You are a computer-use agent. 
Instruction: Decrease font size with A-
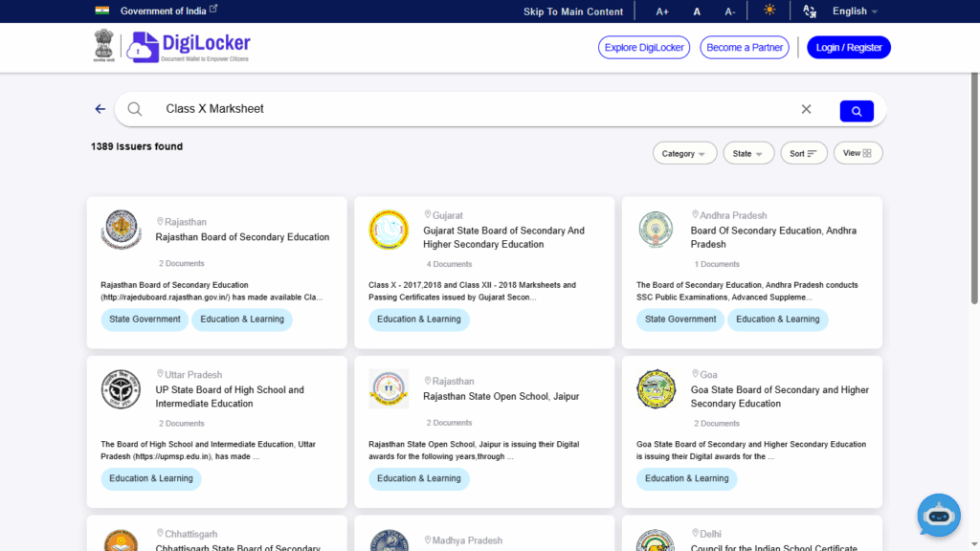729,11
